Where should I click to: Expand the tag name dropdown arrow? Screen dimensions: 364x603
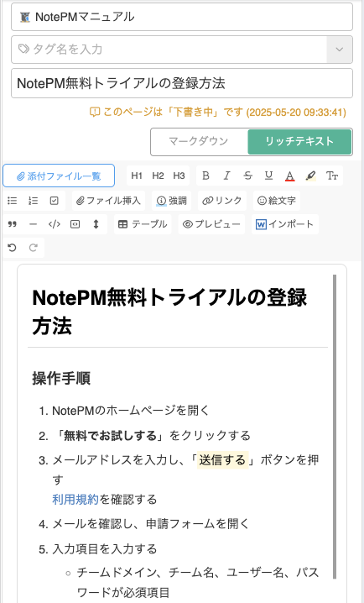[x=340, y=50]
